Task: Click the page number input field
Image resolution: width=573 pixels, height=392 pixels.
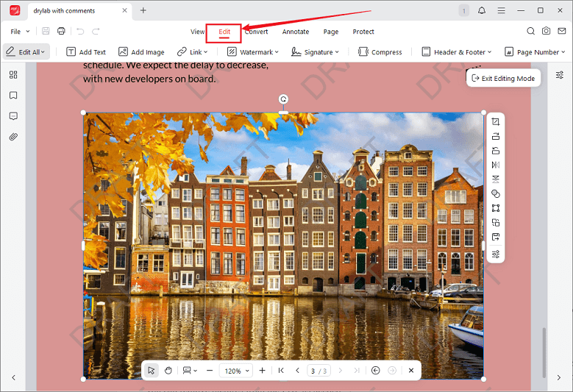Action: [318, 371]
